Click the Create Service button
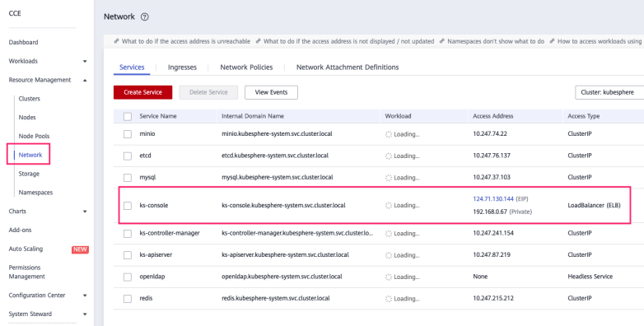The width and height of the screenshot is (644, 326). [143, 92]
